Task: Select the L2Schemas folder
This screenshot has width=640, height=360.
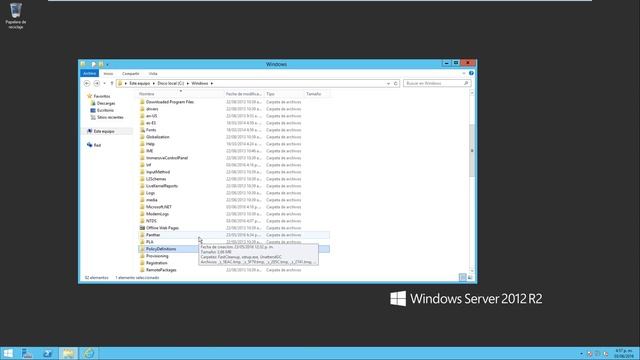Action: [156, 179]
